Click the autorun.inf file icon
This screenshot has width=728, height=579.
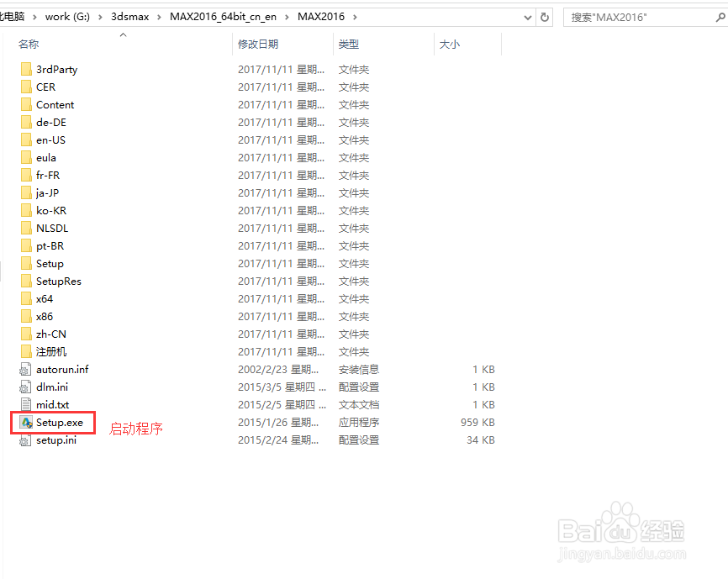pos(25,369)
